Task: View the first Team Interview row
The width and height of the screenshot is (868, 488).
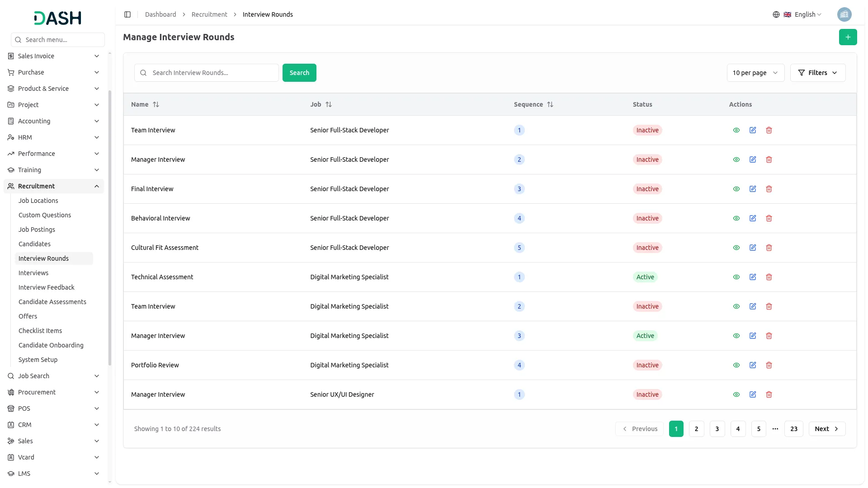Action: (736, 130)
